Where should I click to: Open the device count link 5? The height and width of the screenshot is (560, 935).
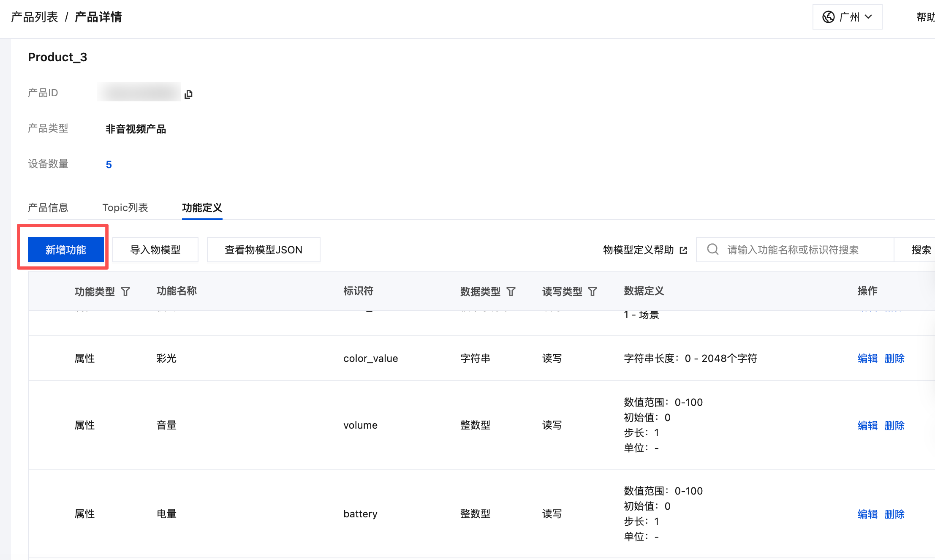point(109,164)
